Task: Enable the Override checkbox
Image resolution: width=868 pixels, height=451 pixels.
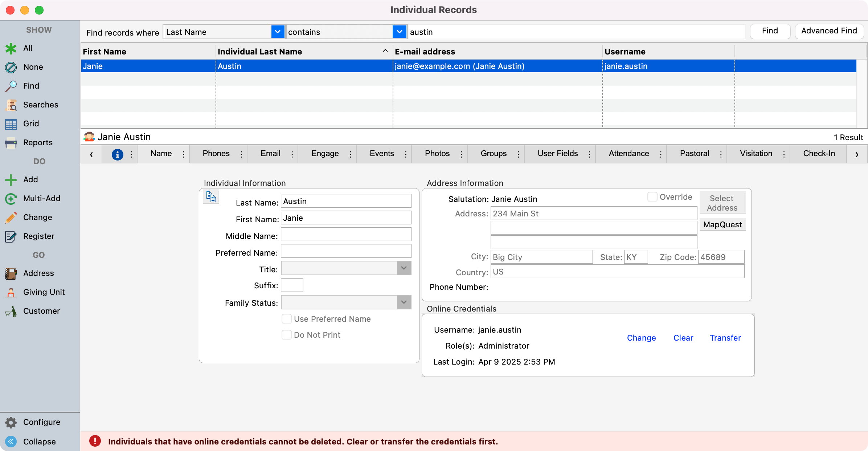Action: (652, 197)
